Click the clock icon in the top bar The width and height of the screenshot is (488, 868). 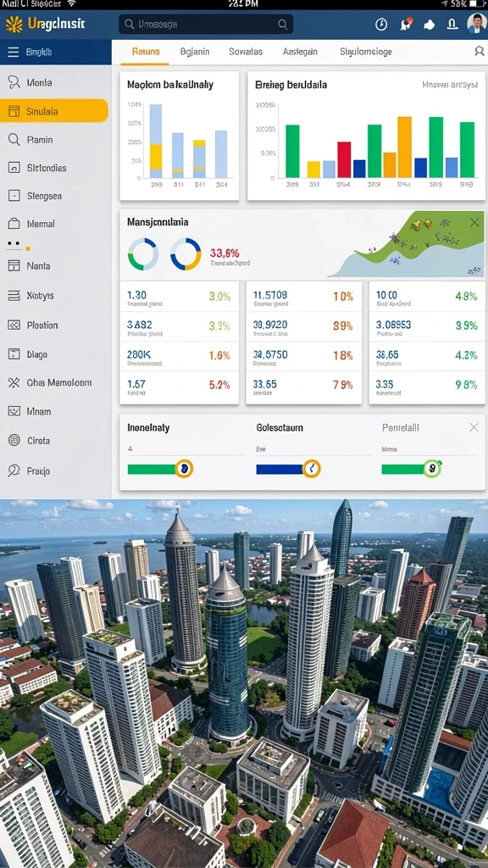(381, 25)
